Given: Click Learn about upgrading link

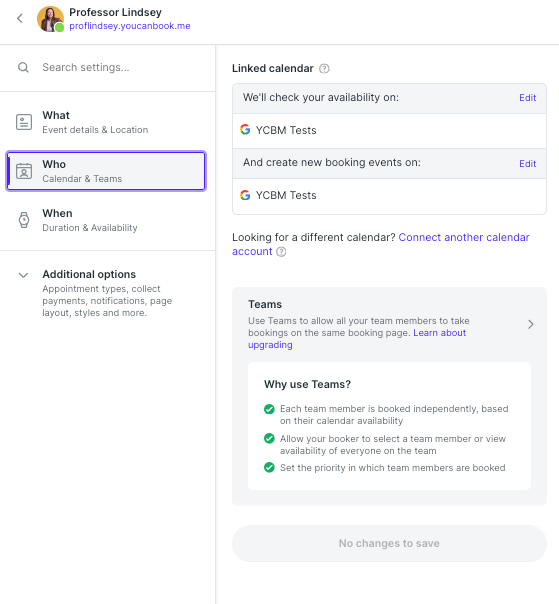Looking at the screenshot, I should pos(357,339).
